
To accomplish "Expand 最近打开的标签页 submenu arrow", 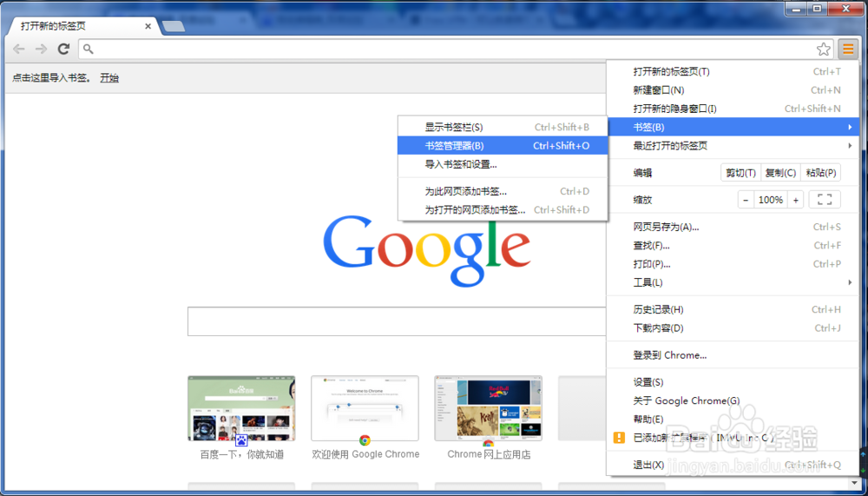I will click(x=850, y=146).
